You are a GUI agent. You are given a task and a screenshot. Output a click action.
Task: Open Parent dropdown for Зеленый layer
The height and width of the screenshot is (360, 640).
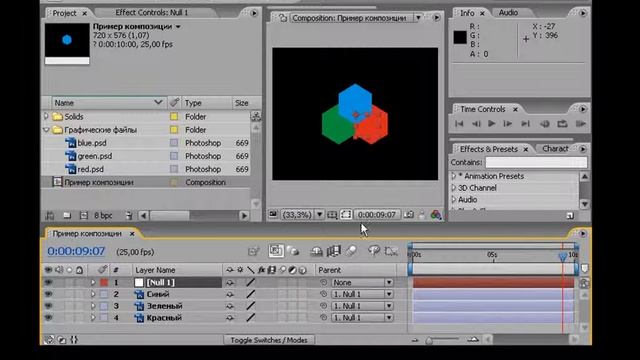pyautogui.click(x=362, y=306)
